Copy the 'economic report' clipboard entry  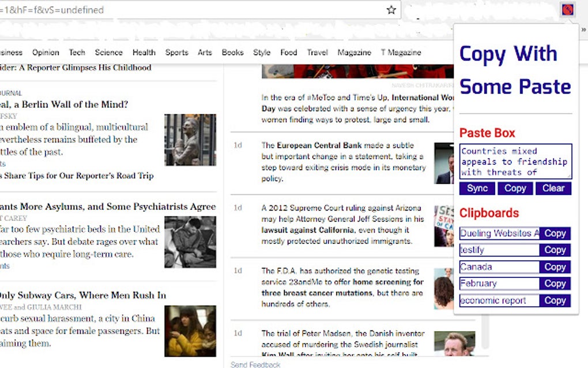555,300
